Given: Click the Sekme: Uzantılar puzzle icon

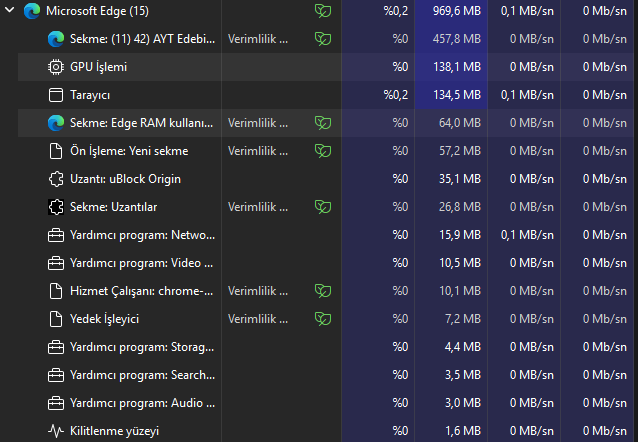Looking at the screenshot, I should tap(55, 207).
